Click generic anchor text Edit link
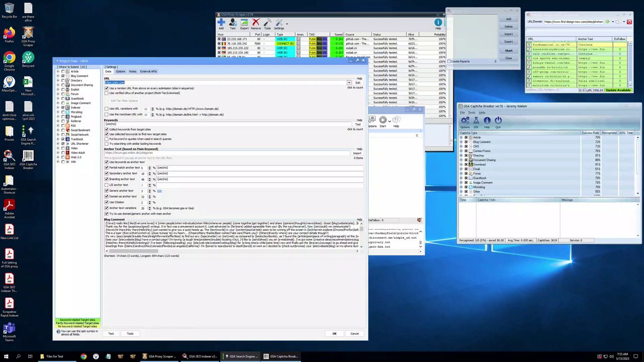Screen dimensions: 644x362 click(x=159, y=191)
